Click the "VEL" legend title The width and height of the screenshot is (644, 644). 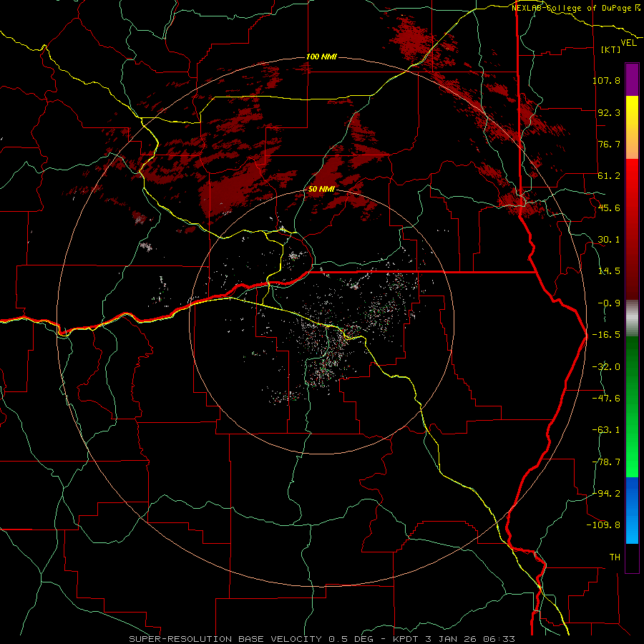(628, 43)
